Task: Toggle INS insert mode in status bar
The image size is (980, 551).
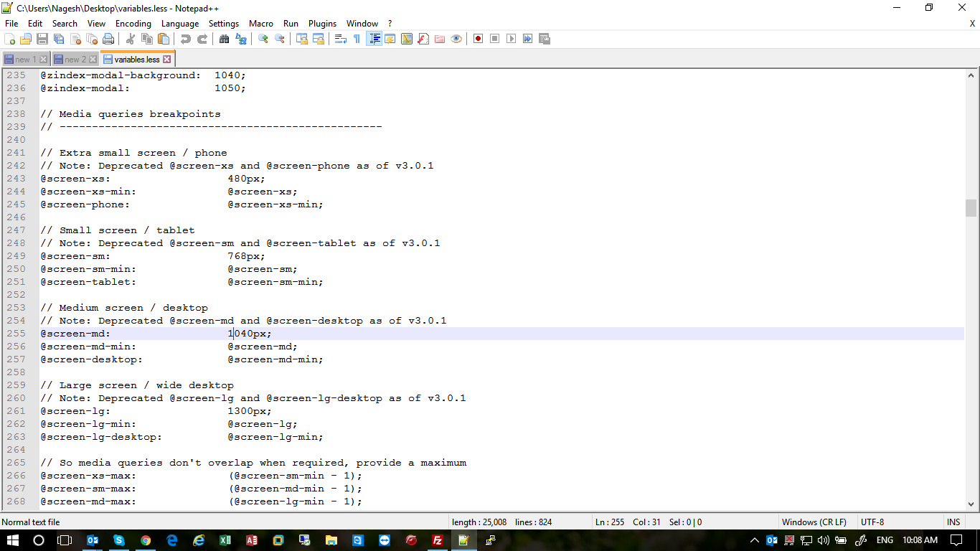Action: (953, 522)
